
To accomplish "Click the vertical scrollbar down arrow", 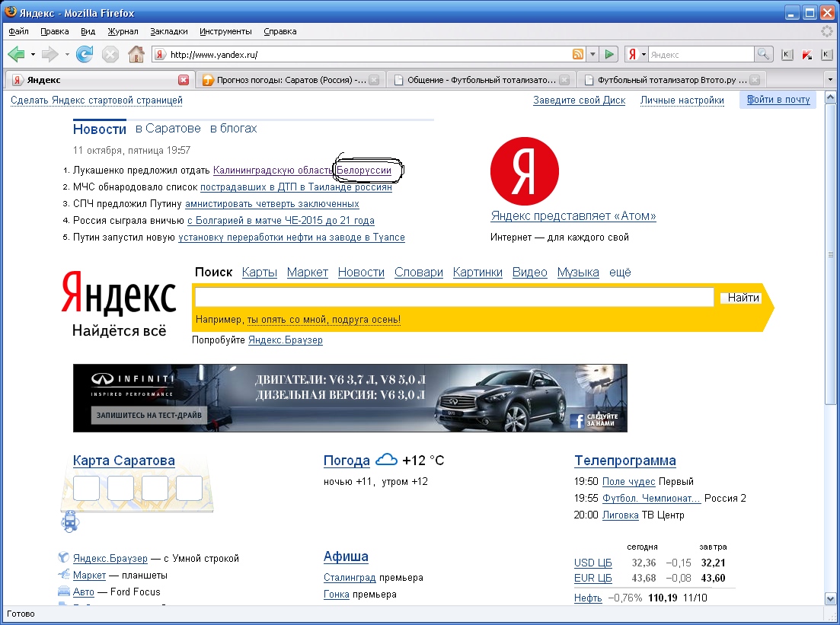I will point(830,599).
